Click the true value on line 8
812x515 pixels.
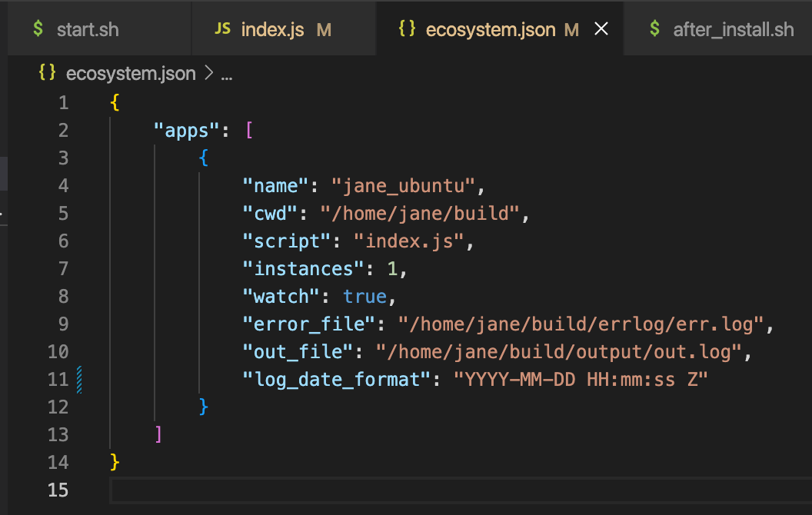[x=364, y=297]
